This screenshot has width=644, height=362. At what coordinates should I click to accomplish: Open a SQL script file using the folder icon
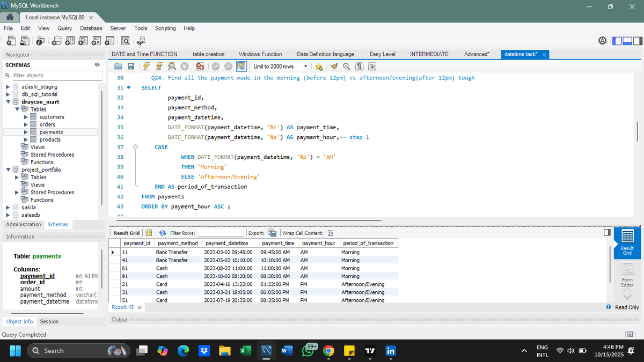click(119, 67)
